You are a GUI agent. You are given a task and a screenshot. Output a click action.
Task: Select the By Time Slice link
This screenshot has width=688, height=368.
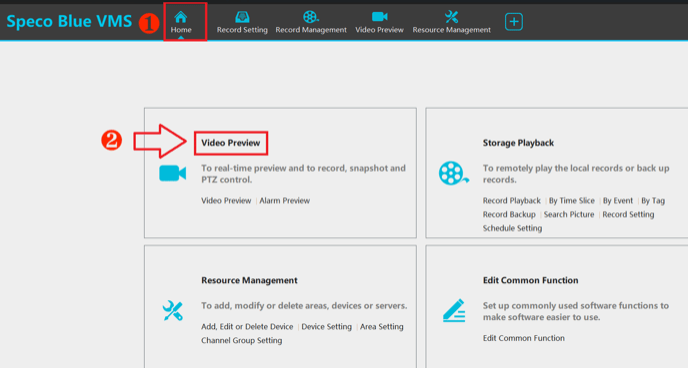coord(572,200)
